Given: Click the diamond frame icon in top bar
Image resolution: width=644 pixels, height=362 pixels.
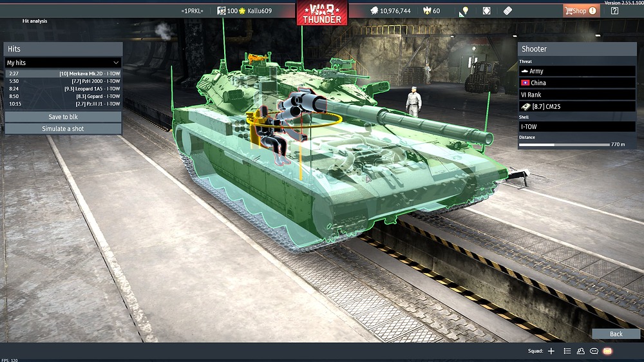Looking at the screenshot, I should (x=486, y=11).
